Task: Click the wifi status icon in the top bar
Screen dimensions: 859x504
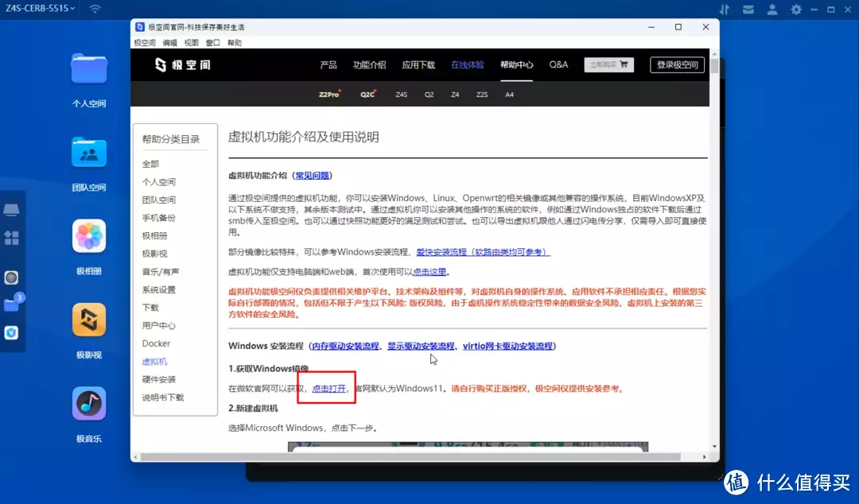Action: coord(95,9)
